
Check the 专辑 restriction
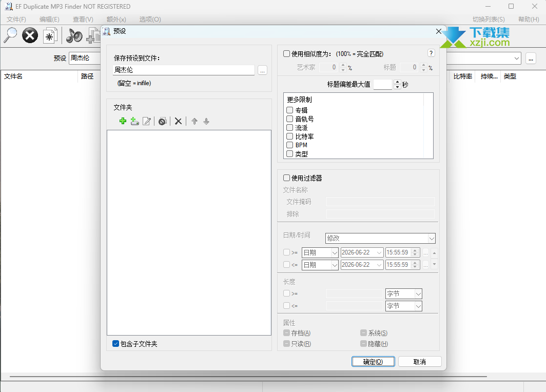click(289, 110)
